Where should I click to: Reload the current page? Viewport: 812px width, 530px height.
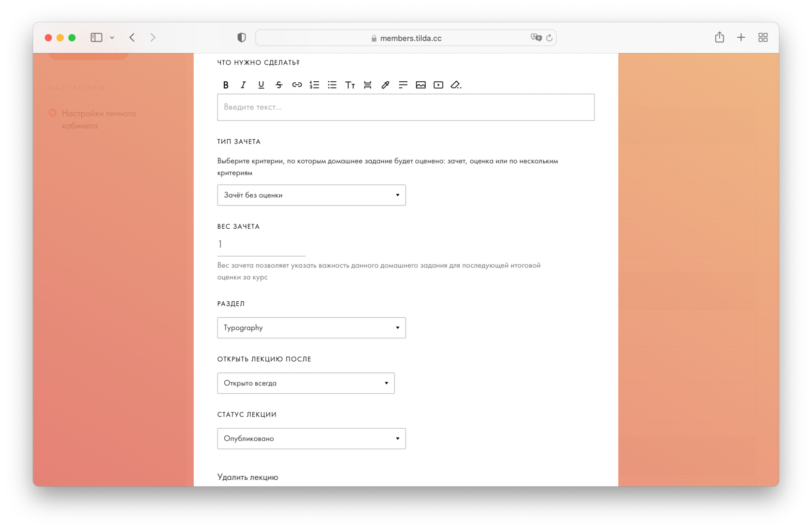(x=550, y=38)
